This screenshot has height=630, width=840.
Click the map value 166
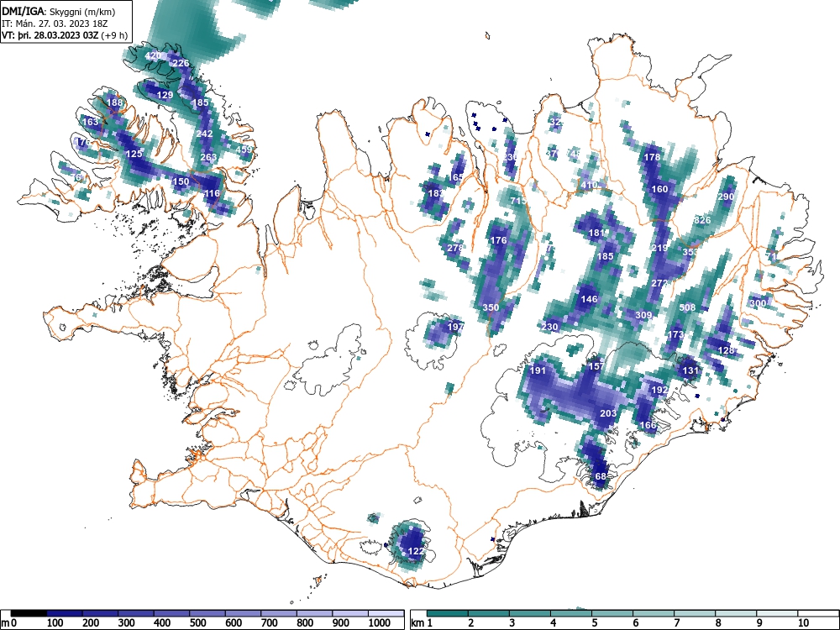648,425
